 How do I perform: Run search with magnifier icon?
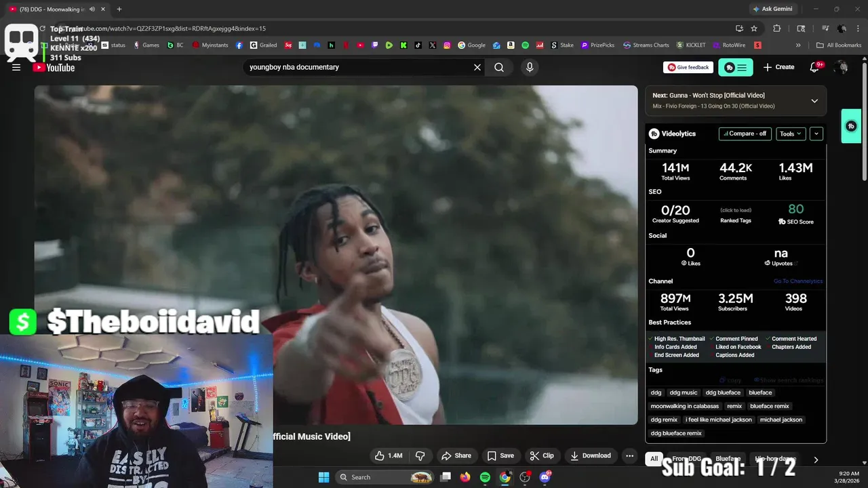499,67
